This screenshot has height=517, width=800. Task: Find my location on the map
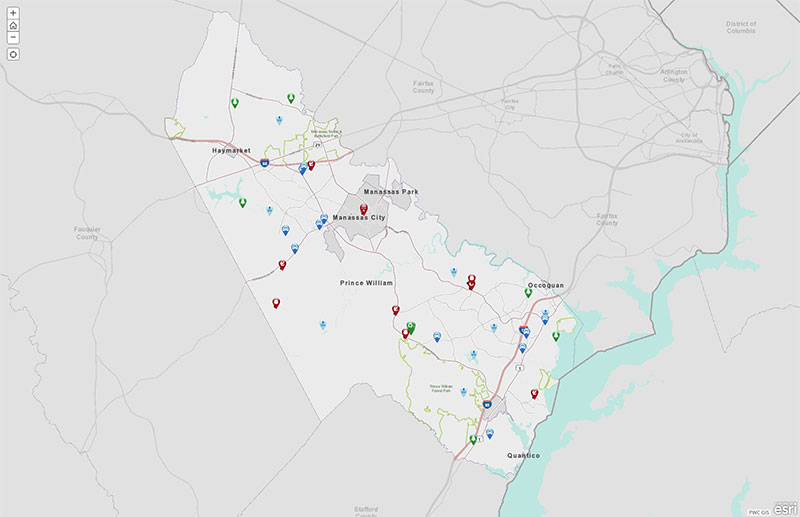pyautogui.click(x=13, y=54)
